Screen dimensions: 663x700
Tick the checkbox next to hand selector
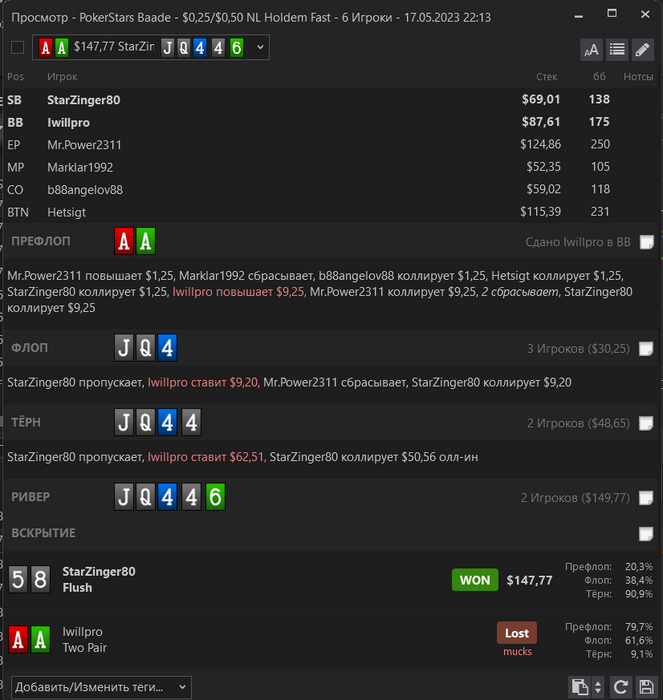17,47
